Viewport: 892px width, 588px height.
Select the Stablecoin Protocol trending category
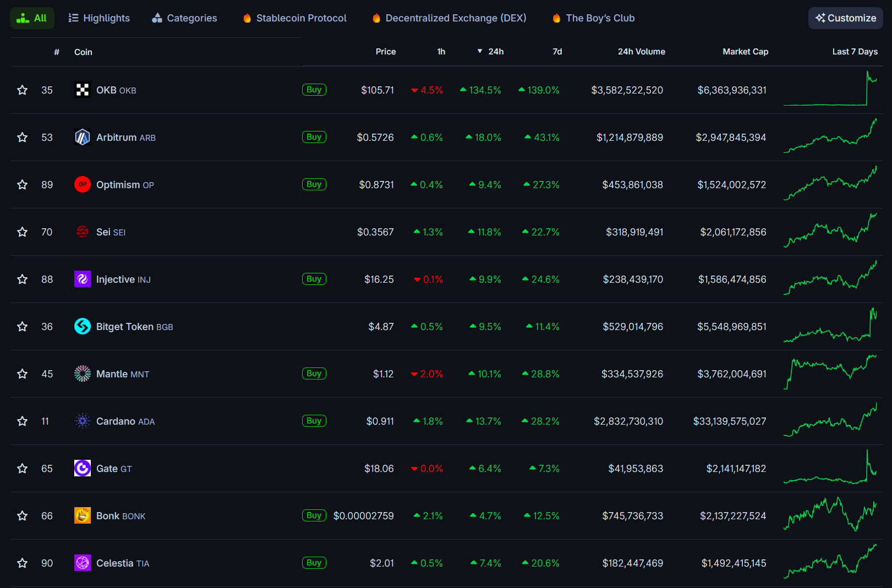tap(295, 18)
